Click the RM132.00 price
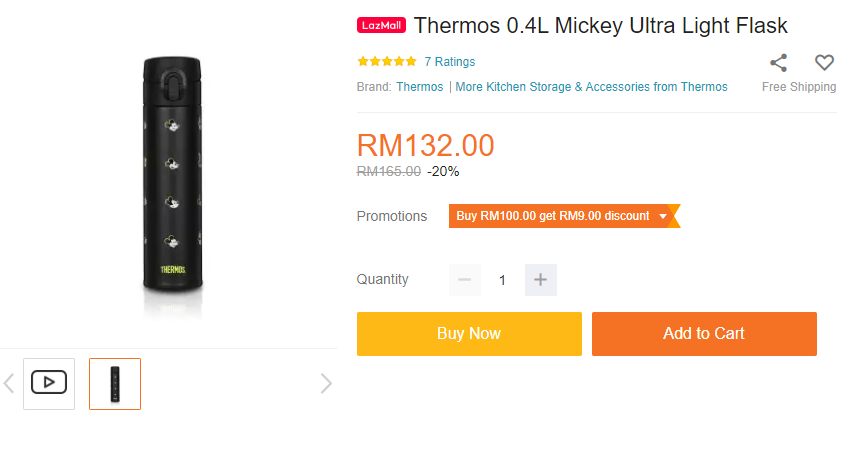 click(425, 145)
